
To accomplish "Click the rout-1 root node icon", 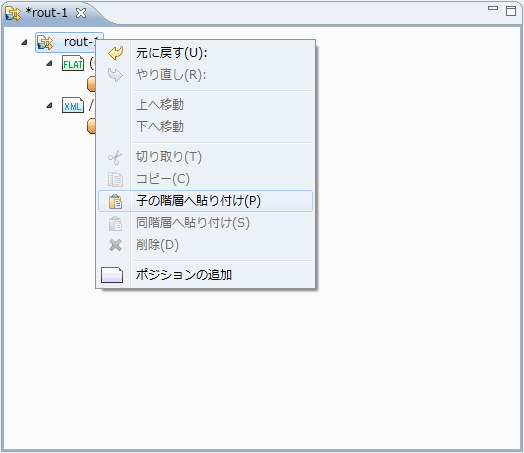I will 45,42.
